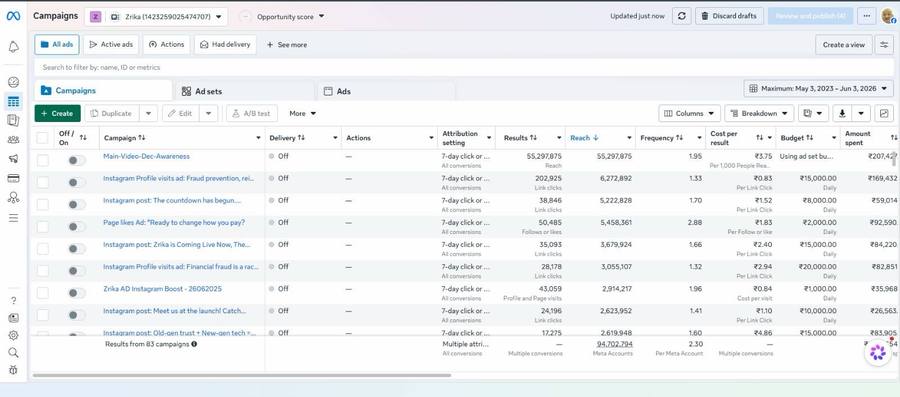Image resolution: width=900 pixels, height=397 pixels.
Task: Open Ads reporting icon in sidebar
Action: [x=13, y=120]
